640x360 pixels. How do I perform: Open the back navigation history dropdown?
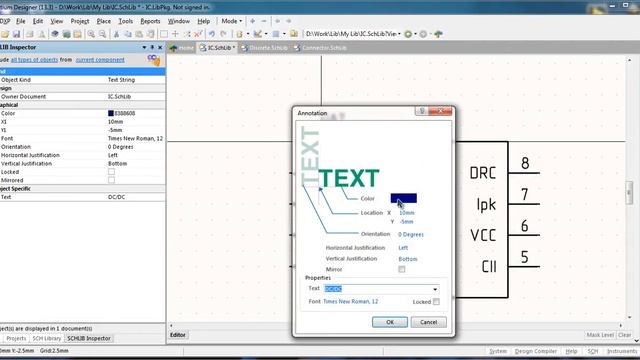coord(416,34)
